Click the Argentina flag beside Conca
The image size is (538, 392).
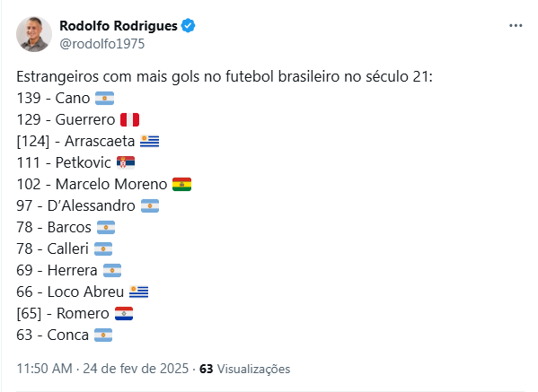[x=103, y=335]
